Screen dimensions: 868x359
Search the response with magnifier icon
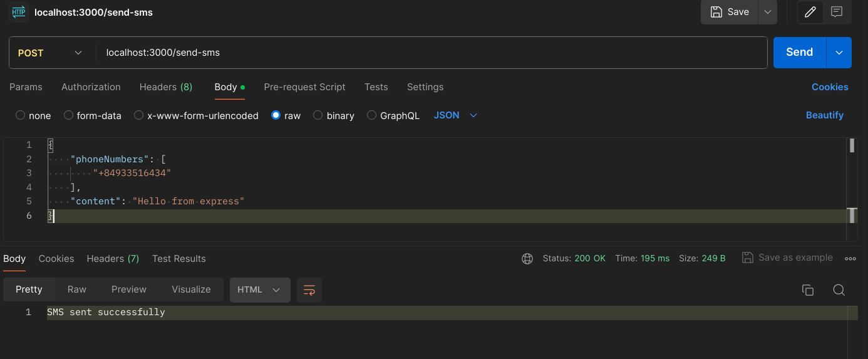click(x=839, y=289)
